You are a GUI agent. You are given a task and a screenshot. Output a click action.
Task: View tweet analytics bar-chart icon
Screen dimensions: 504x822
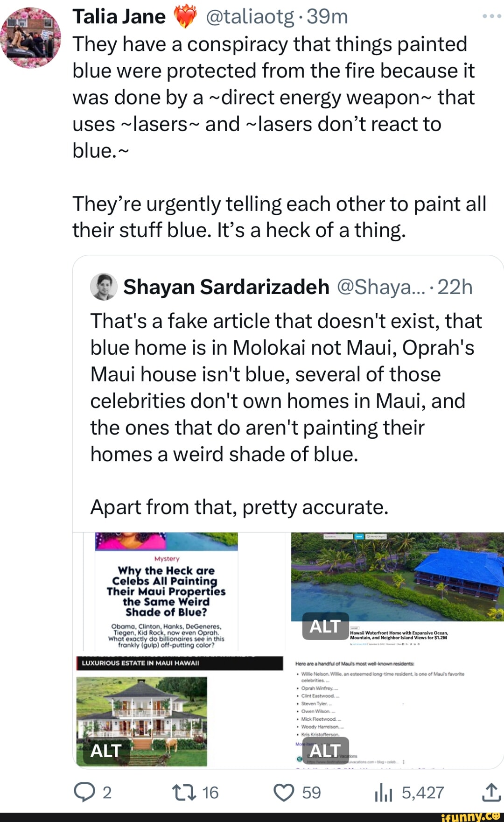point(383,793)
